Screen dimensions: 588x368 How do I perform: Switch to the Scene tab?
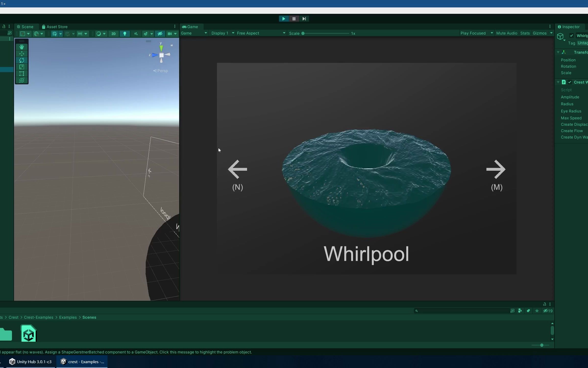25,27
